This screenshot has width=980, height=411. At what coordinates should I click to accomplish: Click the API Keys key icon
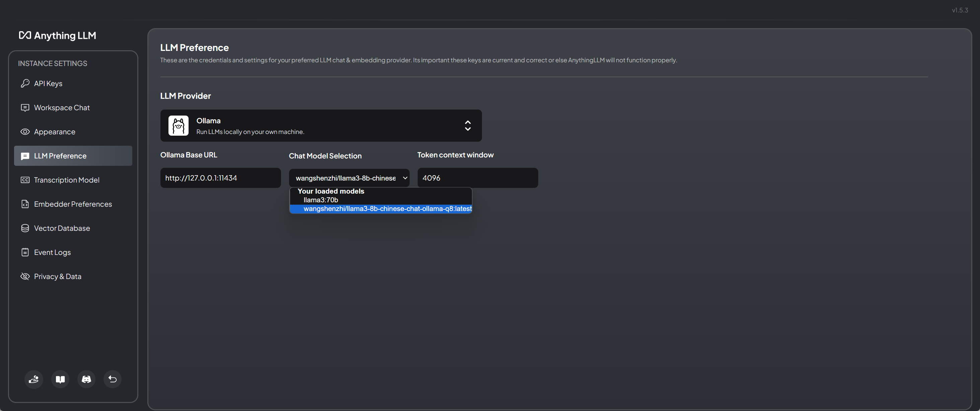point(25,83)
